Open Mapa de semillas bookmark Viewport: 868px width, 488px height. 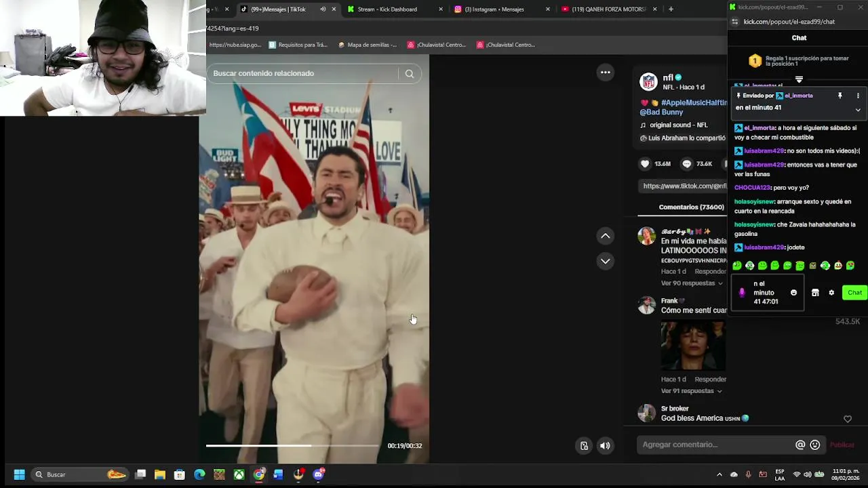click(x=367, y=45)
